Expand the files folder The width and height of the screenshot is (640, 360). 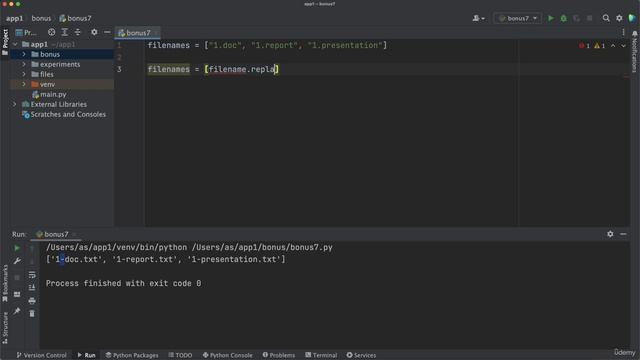(x=24, y=74)
